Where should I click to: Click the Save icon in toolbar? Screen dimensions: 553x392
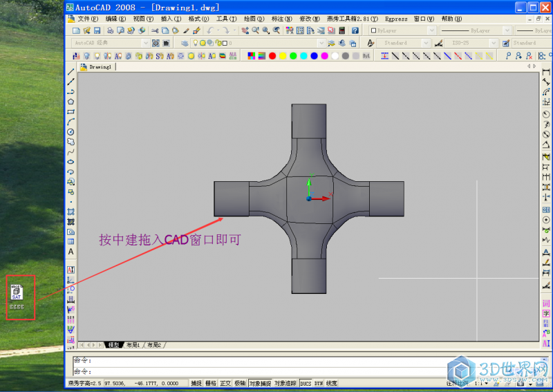click(x=97, y=30)
